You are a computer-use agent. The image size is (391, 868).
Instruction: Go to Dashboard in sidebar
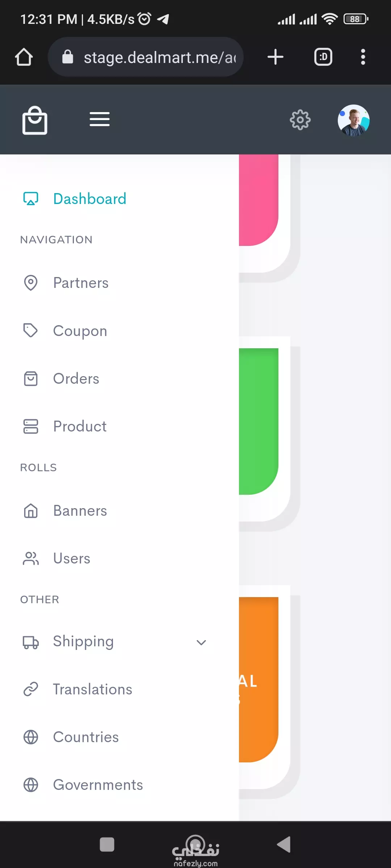click(89, 199)
